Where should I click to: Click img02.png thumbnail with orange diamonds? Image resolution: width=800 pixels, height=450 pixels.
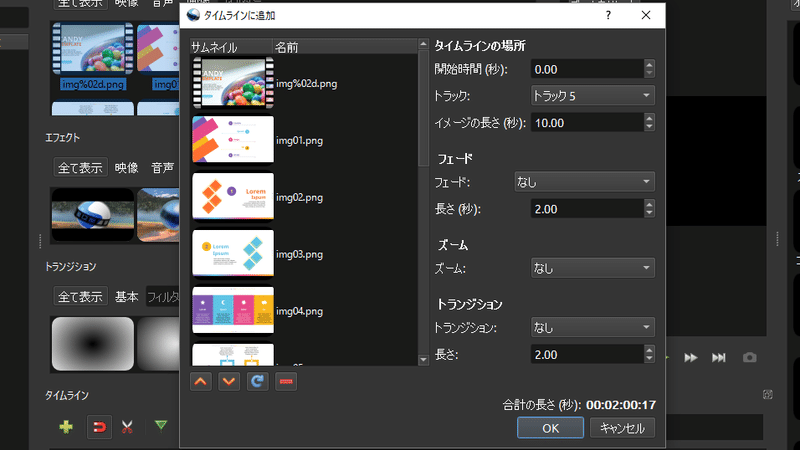(x=233, y=196)
